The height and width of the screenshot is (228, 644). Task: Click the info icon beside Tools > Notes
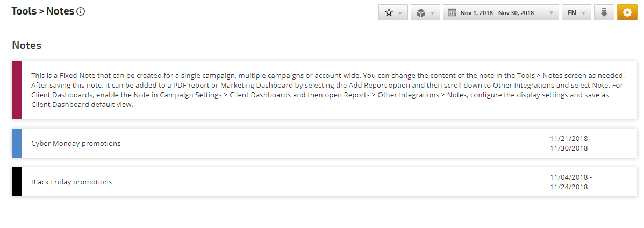(x=81, y=11)
